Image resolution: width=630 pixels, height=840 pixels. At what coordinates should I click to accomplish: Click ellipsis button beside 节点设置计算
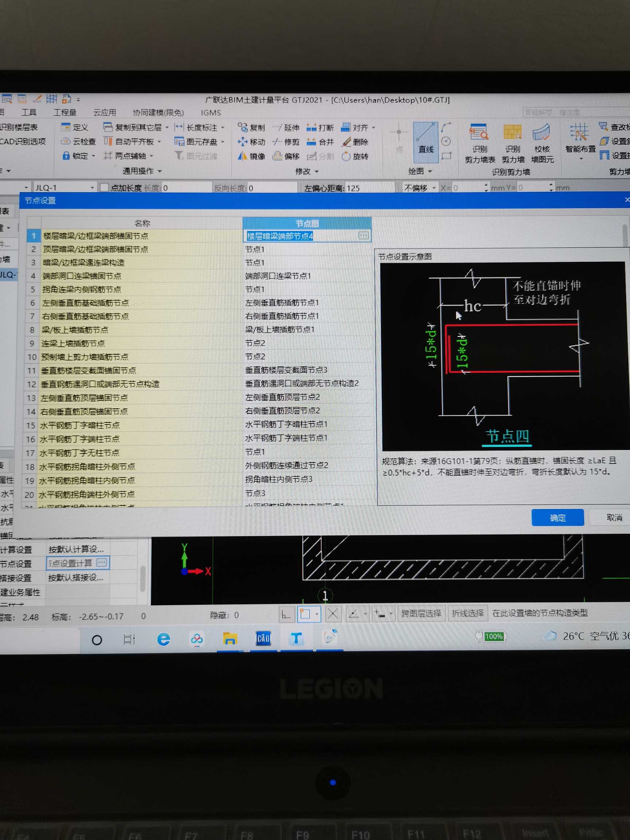coord(102,562)
